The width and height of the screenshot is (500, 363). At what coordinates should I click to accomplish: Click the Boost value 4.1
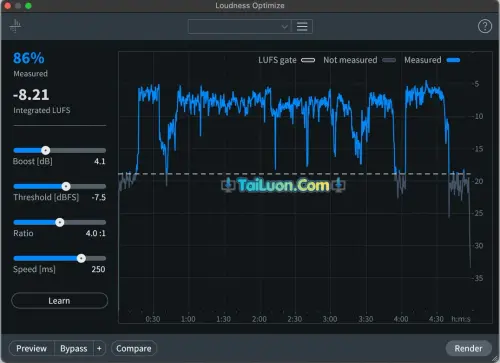pyautogui.click(x=100, y=161)
